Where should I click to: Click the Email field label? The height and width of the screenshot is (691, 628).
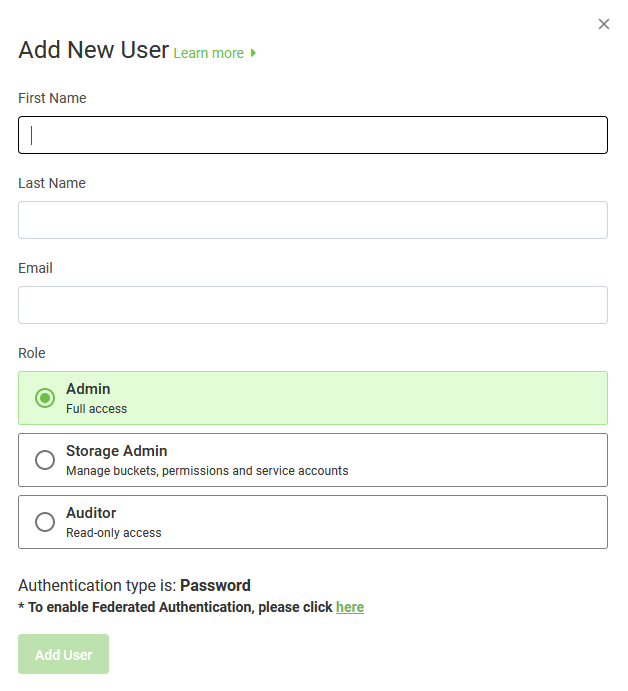[35, 268]
